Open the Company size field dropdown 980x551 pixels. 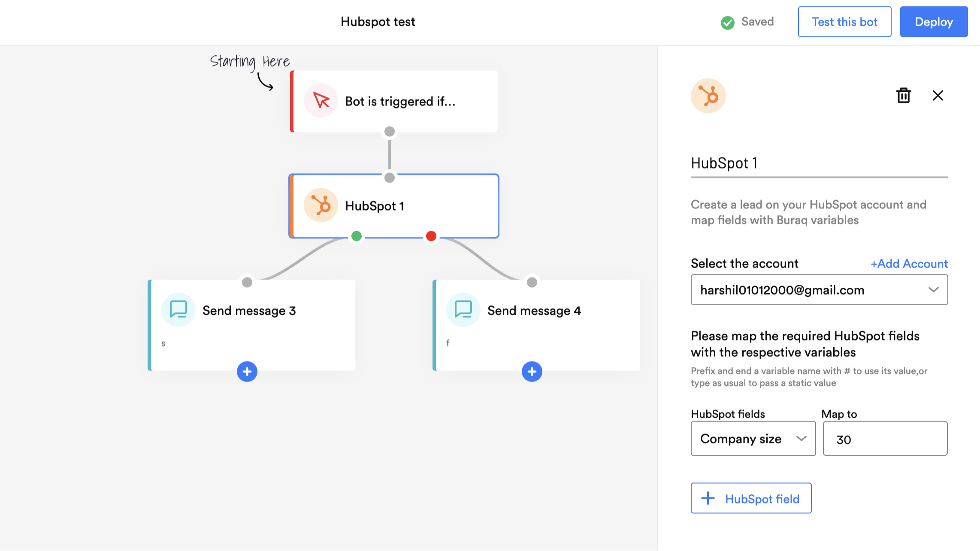pos(753,438)
